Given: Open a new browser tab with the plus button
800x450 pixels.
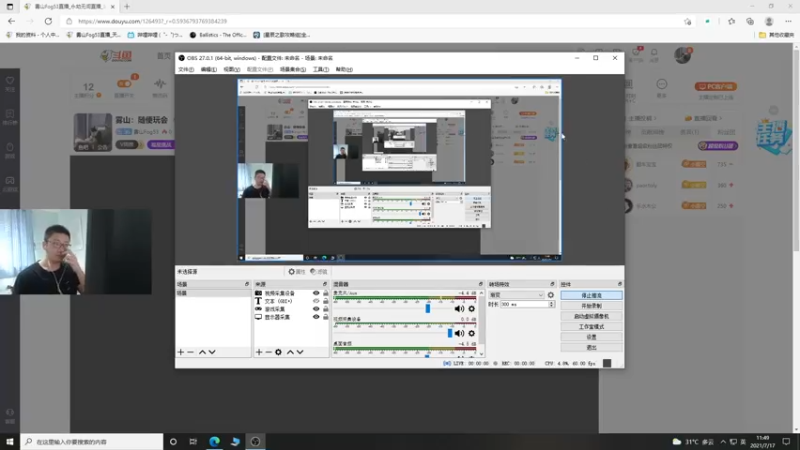Looking at the screenshot, I should pos(127,7).
